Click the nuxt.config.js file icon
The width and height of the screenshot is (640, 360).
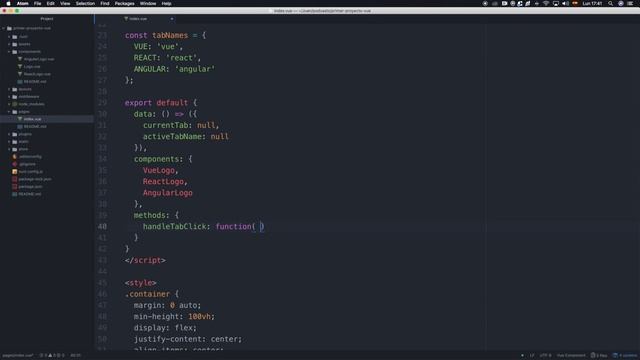click(x=15, y=171)
